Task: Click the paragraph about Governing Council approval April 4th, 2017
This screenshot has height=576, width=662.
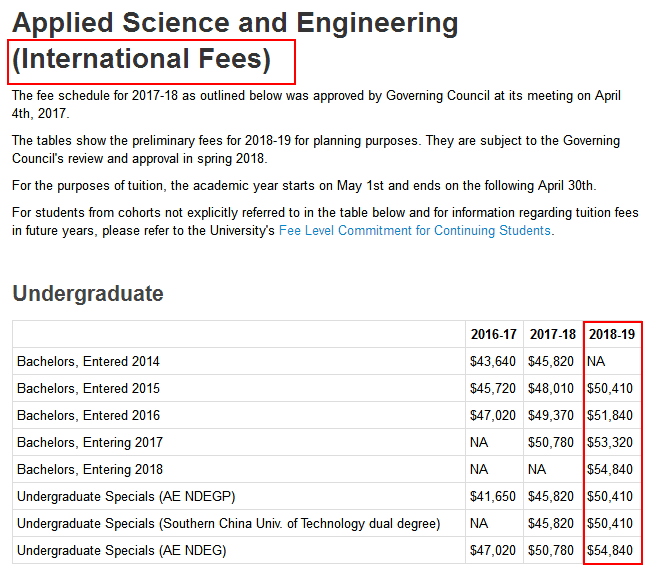Action: (316, 105)
